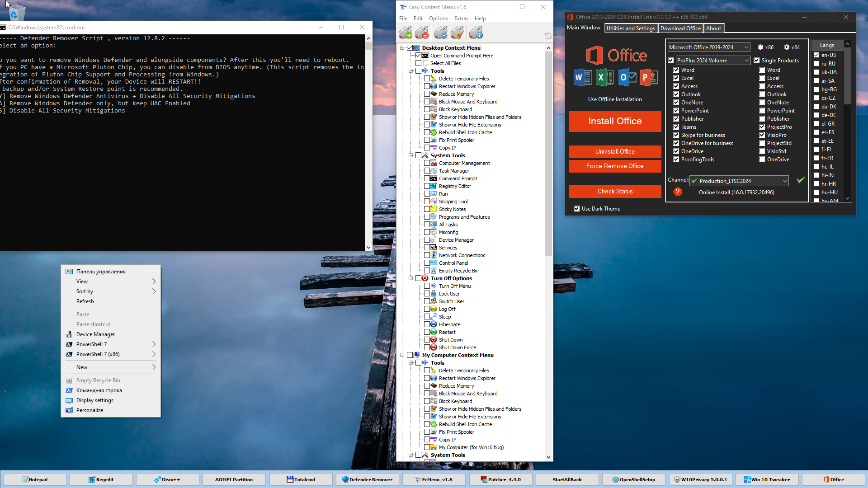The image size is (868, 488).
Task: Launch Office from the bottom launcher bar
Action: [833, 479]
